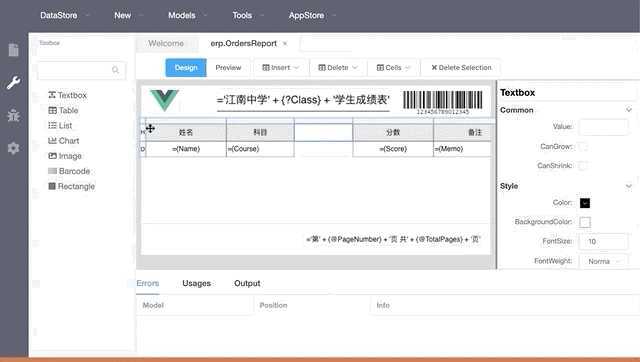Image resolution: width=640 pixels, height=362 pixels.
Task: Select the 备注 header cell
Action: click(462, 132)
